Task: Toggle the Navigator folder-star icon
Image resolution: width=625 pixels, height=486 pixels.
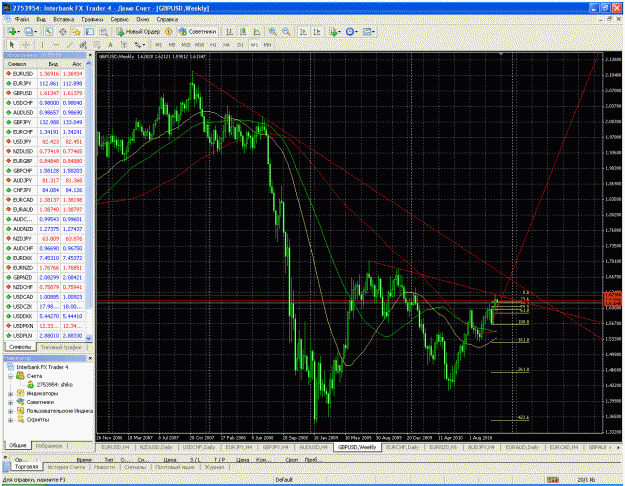Action: click(76, 31)
